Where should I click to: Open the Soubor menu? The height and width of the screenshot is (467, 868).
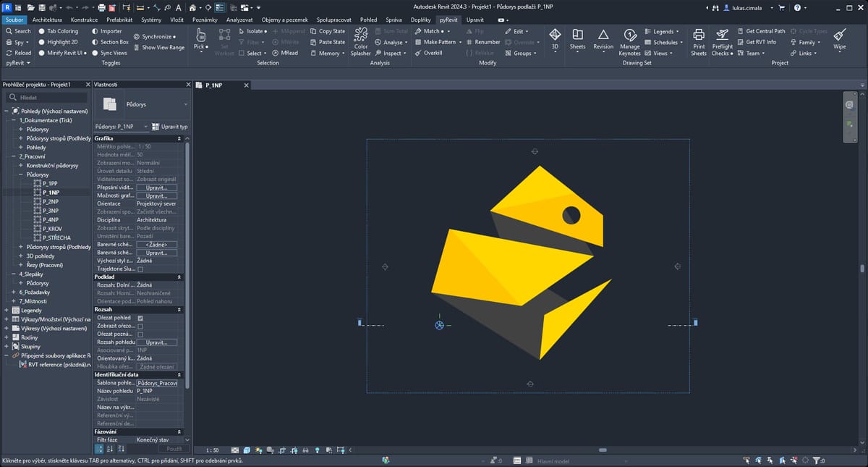[14, 20]
